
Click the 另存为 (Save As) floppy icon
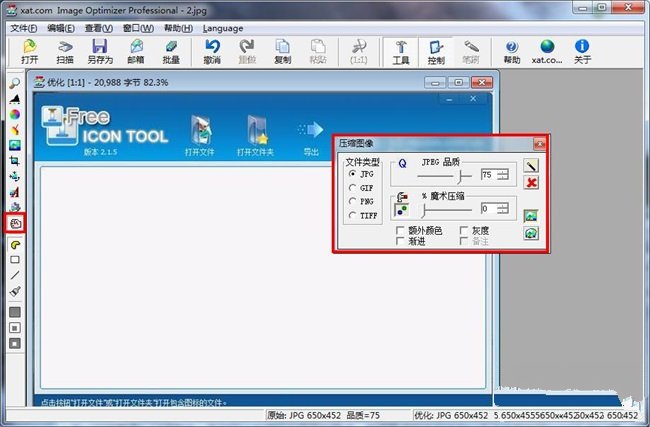coord(100,51)
